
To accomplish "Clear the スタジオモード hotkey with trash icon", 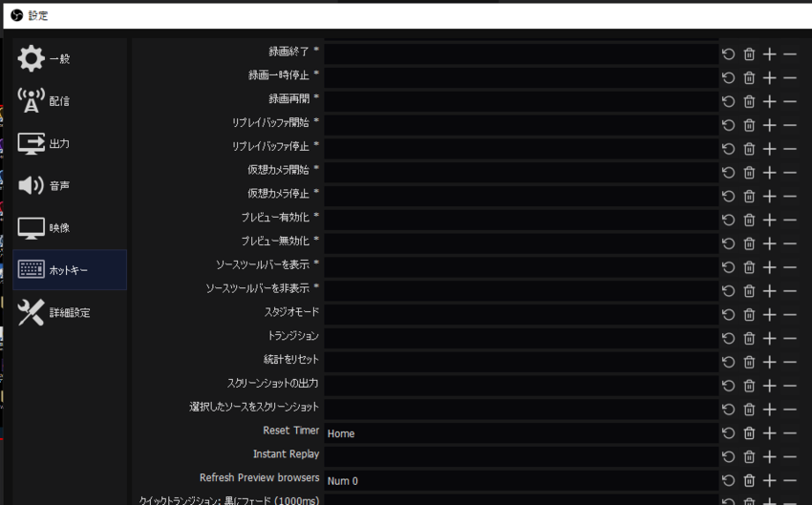I will pyautogui.click(x=749, y=315).
